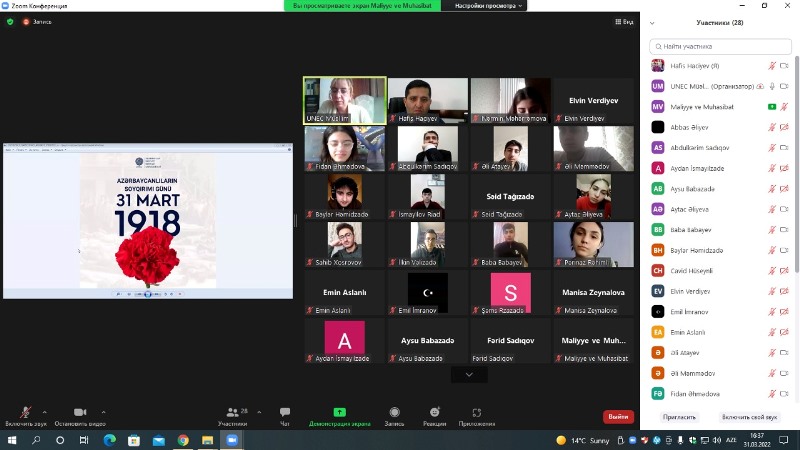Toggle camera icon for Elvin Verdiyev in list
Image resolution: width=800 pixels, height=450 pixels.
pyautogui.click(x=784, y=291)
